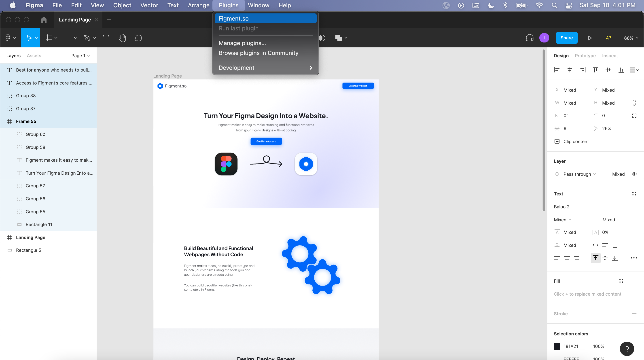The width and height of the screenshot is (644, 360).
Task: Present prototype with play icon
Action: coord(590,38)
